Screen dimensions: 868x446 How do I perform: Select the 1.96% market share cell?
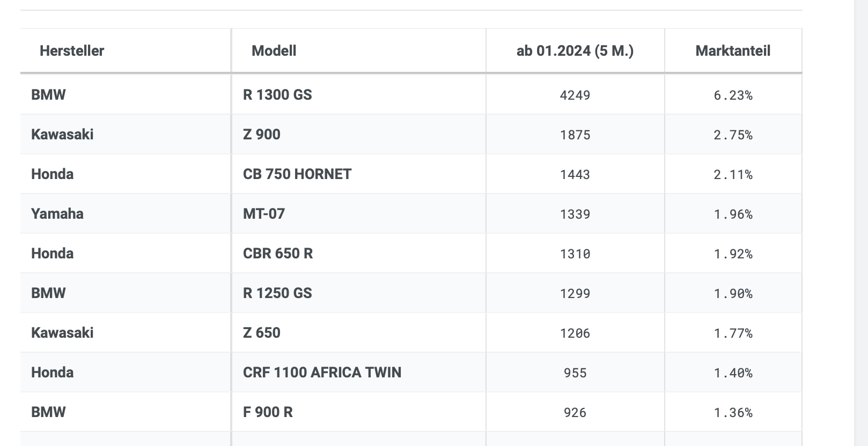[x=733, y=214]
